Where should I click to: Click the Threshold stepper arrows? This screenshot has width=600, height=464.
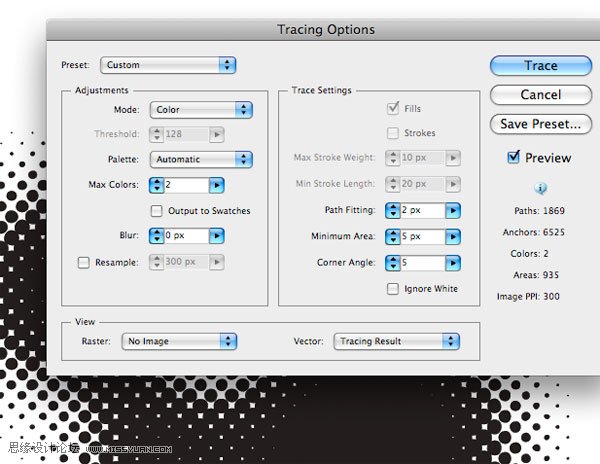[x=156, y=135]
